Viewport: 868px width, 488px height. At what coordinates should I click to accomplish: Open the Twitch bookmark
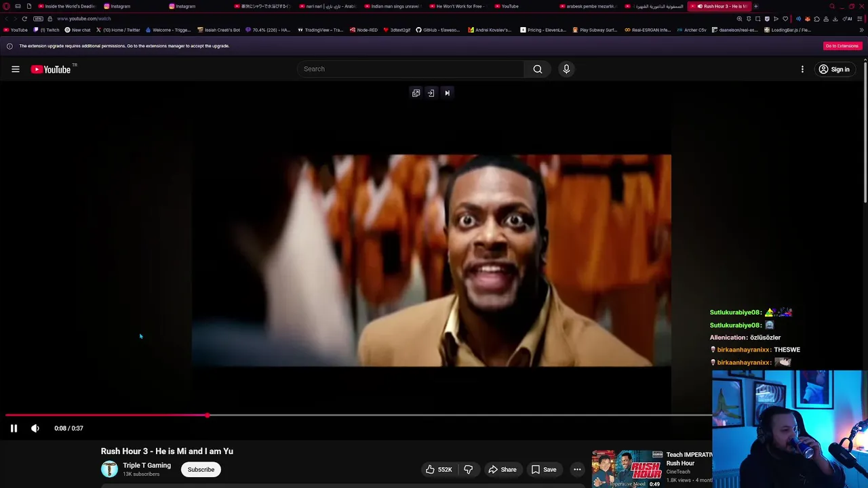click(46, 30)
